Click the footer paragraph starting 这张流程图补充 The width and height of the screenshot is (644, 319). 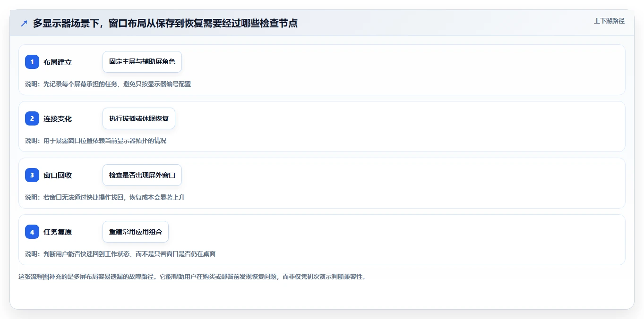[x=192, y=277]
